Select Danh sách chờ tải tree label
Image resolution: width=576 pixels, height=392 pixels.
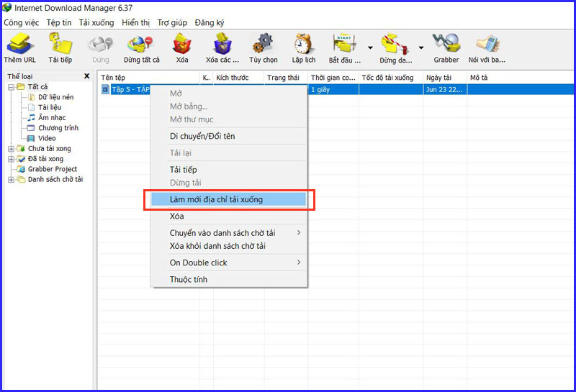pyautogui.click(x=55, y=180)
